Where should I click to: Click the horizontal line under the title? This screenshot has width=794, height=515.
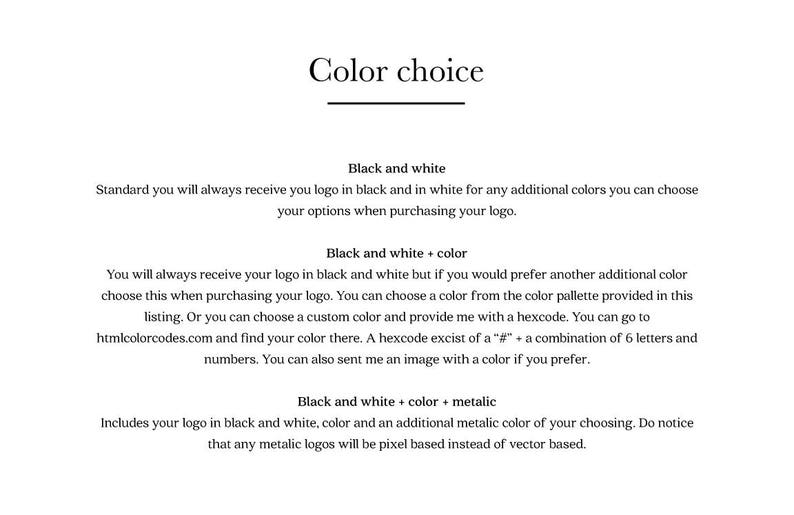pyautogui.click(x=396, y=103)
